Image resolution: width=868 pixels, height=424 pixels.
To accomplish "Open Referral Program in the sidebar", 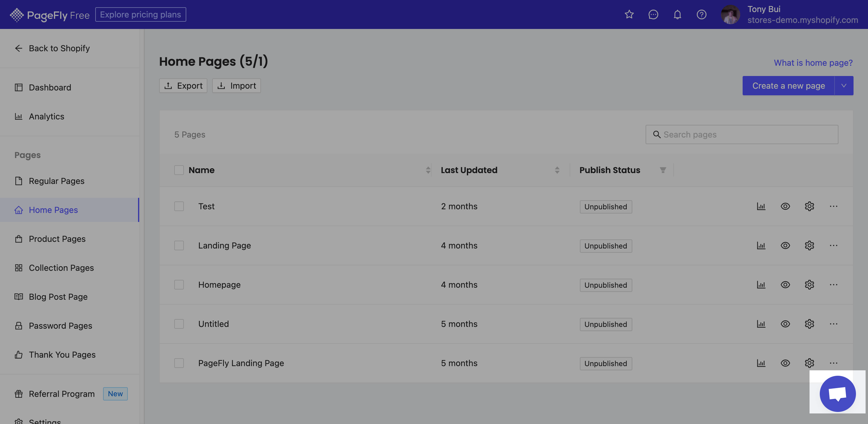I will point(70,394).
